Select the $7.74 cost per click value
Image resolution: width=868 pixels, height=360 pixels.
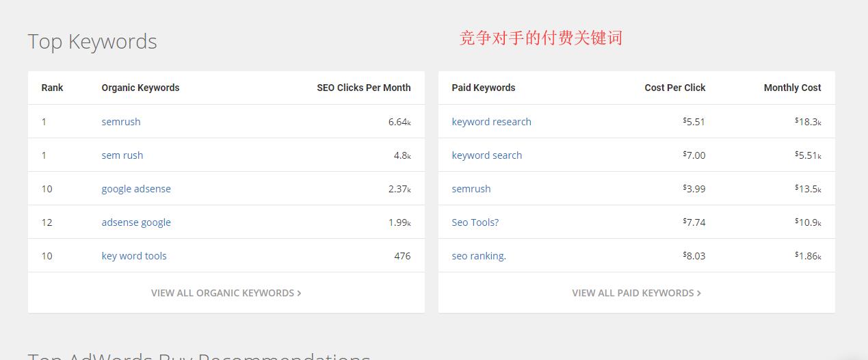(694, 222)
